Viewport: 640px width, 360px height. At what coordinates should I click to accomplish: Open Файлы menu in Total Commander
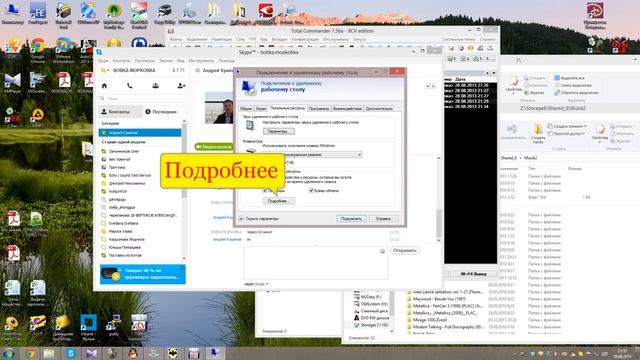pyautogui.click(x=176, y=39)
